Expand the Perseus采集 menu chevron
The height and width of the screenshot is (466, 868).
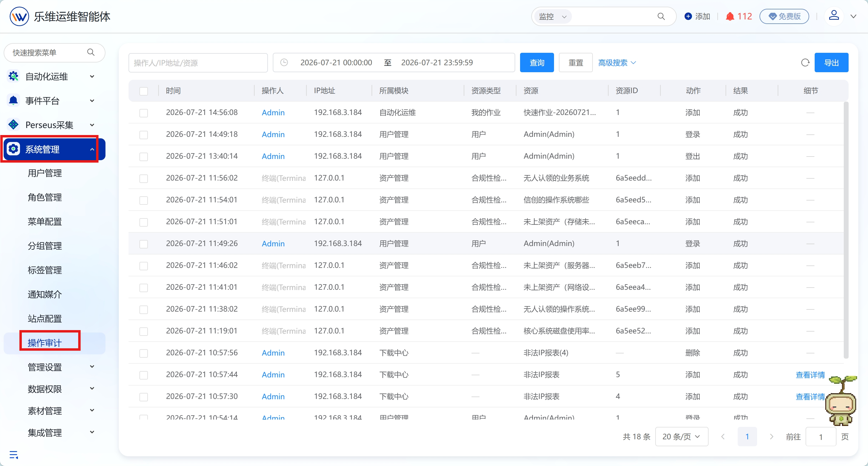[92, 125]
